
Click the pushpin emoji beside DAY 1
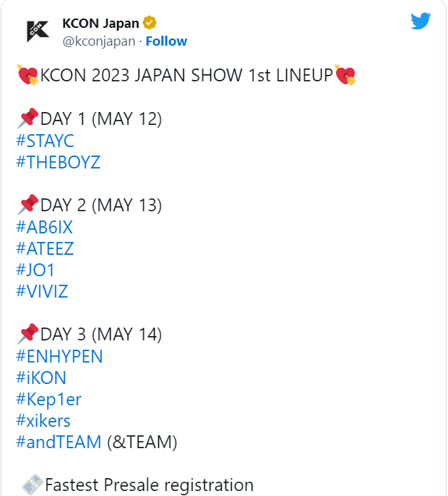click(28, 118)
